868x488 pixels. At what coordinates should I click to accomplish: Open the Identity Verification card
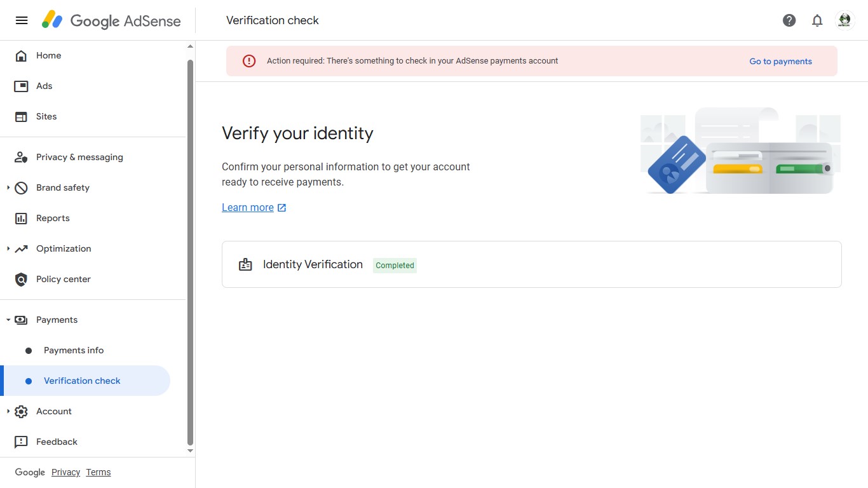click(x=531, y=264)
